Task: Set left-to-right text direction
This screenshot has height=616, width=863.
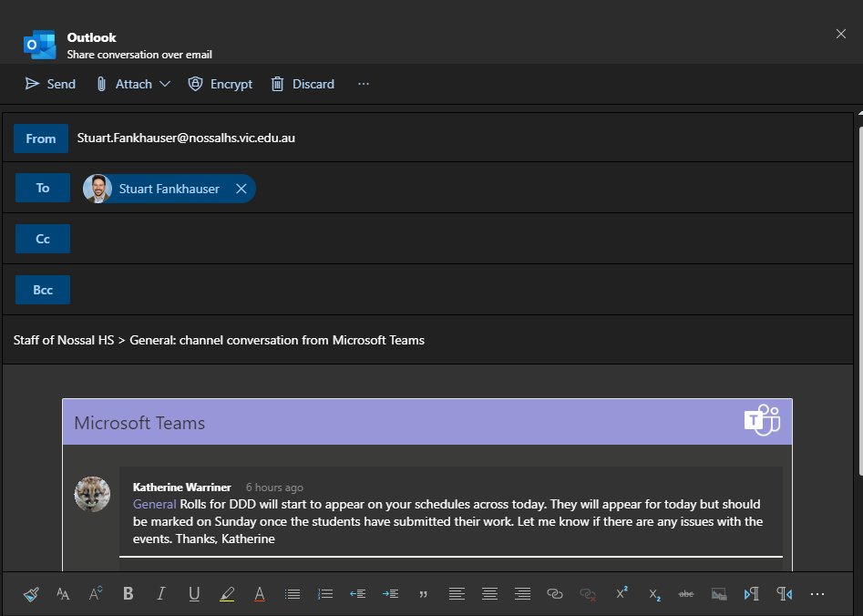Action: pyautogui.click(x=751, y=593)
